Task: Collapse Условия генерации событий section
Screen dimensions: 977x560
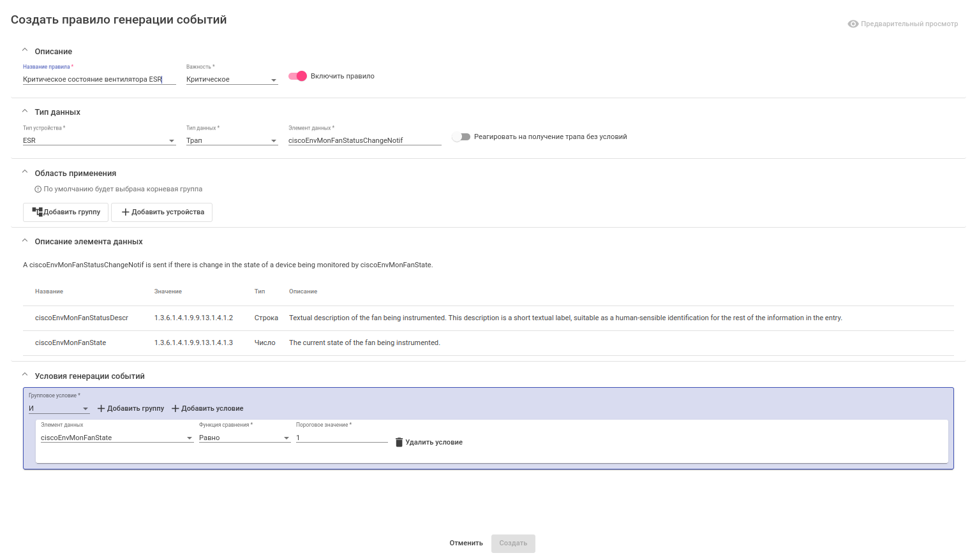Action: point(25,375)
